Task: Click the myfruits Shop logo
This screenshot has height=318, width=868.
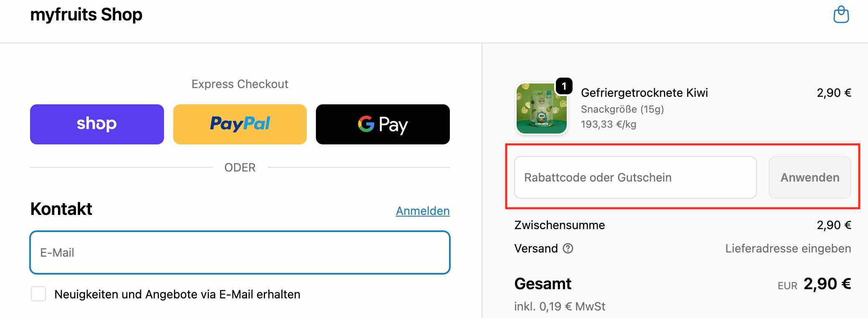Action: [x=86, y=15]
